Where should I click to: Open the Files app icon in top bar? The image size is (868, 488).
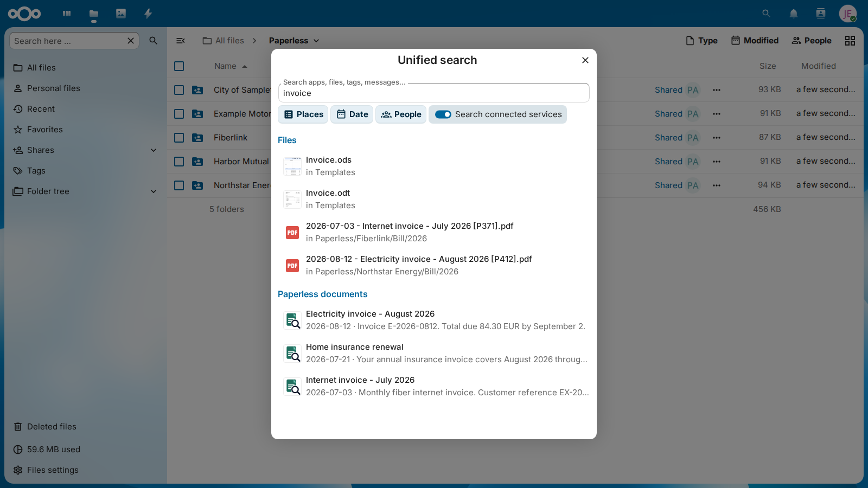point(94,14)
